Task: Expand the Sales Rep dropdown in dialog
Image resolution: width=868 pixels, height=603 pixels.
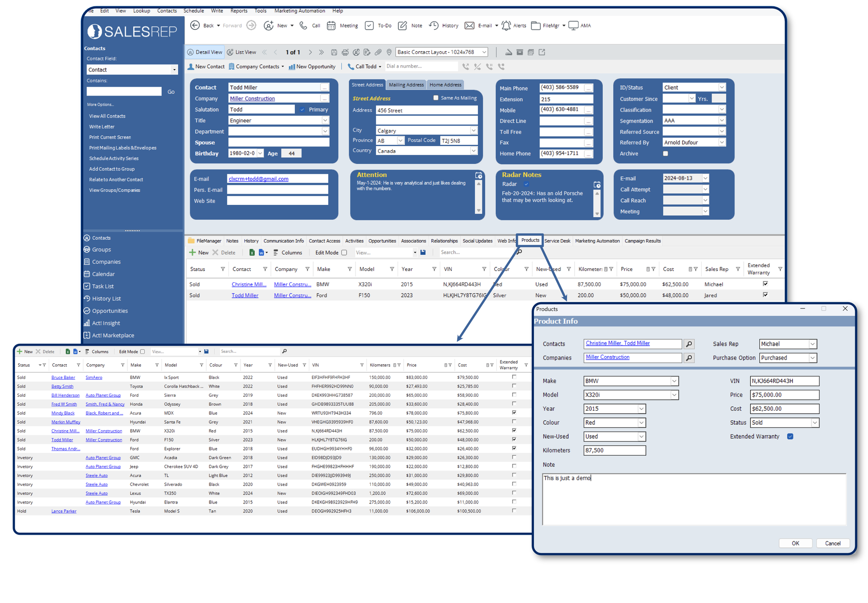Action: tap(812, 344)
